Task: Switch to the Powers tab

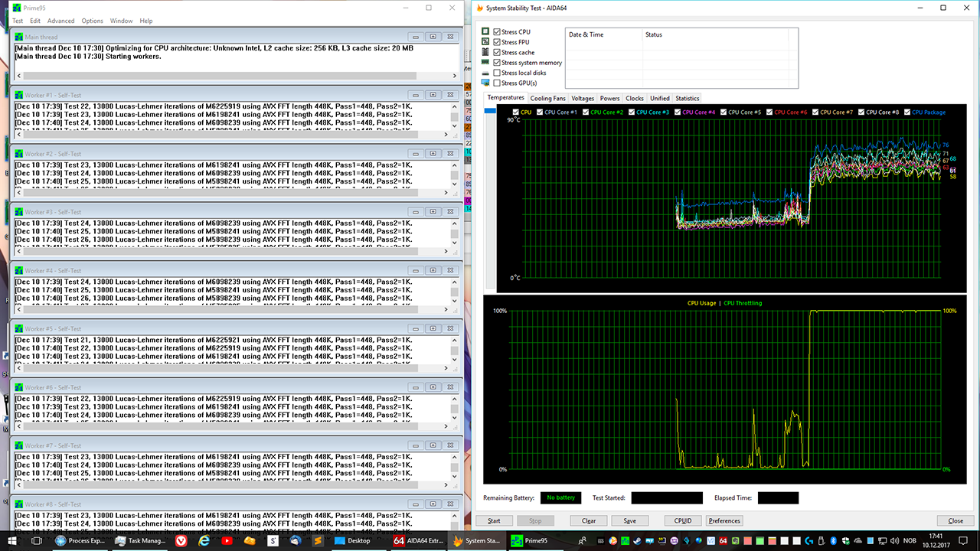Action: pyautogui.click(x=609, y=99)
